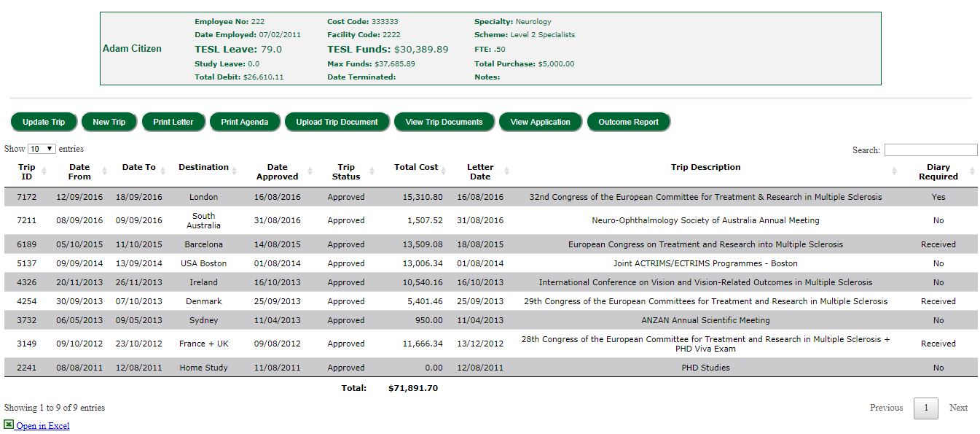Click the Open in Excel link
This screenshot has width=980, height=434.
coord(43,426)
